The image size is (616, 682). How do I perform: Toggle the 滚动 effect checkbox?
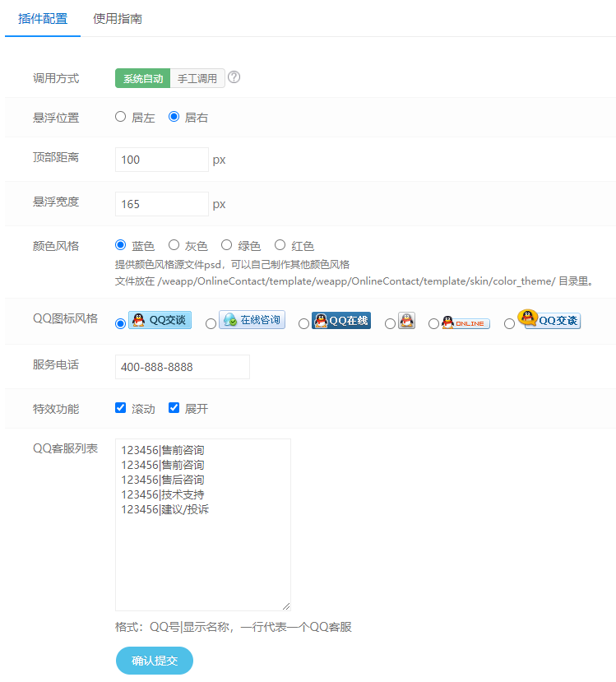(x=120, y=407)
